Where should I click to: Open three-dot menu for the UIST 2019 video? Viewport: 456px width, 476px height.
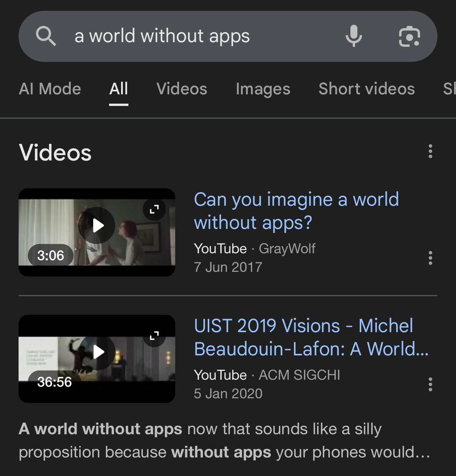pyautogui.click(x=430, y=384)
